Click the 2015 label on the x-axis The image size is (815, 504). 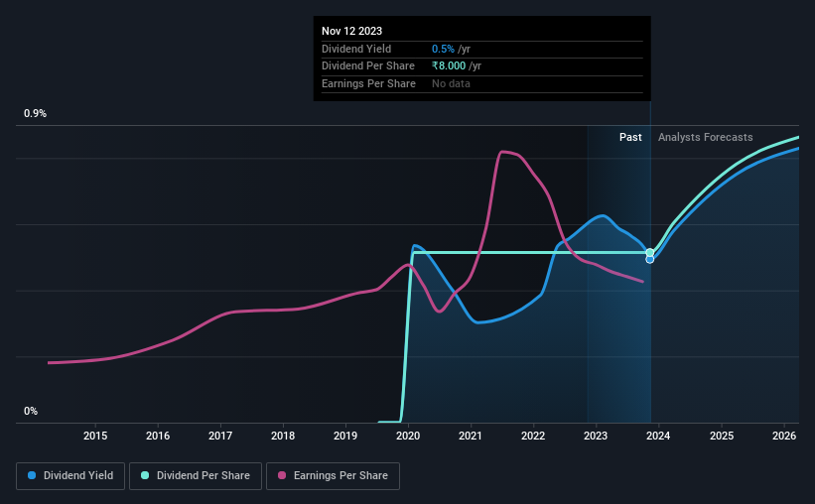point(95,436)
